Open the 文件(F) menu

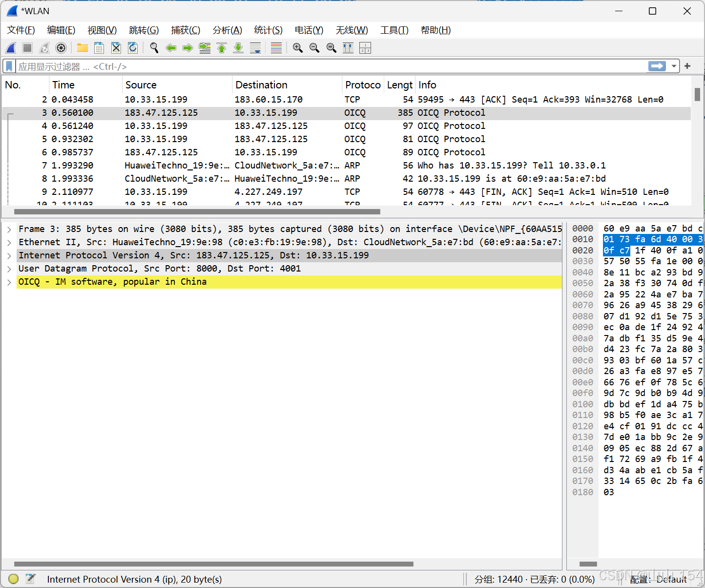pyautogui.click(x=21, y=30)
